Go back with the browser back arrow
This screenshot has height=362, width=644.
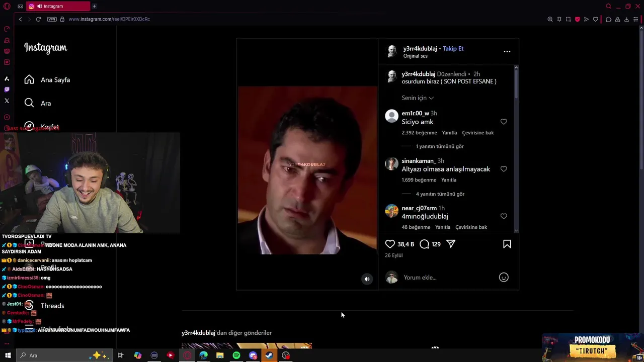click(x=20, y=19)
